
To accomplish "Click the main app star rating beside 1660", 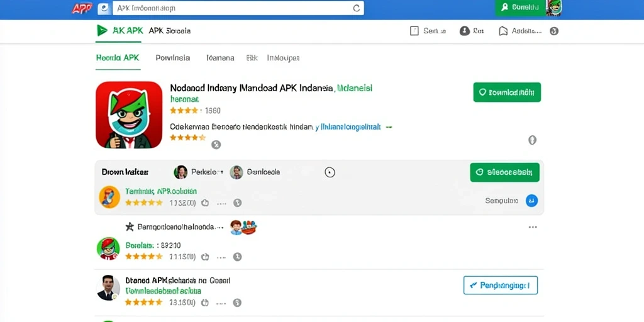I will tap(184, 110).
